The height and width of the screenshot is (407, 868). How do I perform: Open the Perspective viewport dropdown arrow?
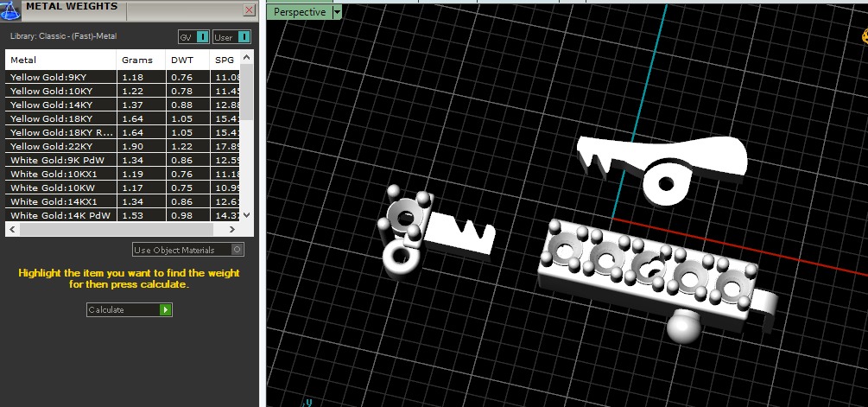coord(337,12)
